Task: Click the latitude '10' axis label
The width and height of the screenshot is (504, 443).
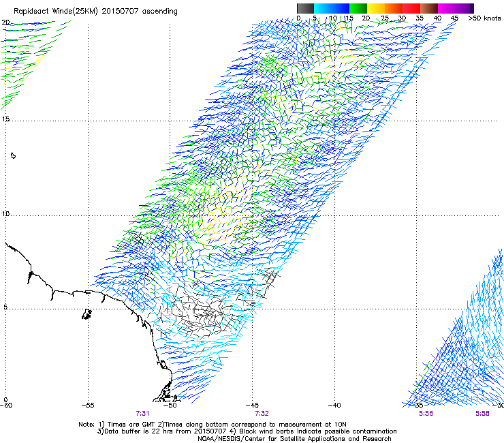Action: click(5, 213)
